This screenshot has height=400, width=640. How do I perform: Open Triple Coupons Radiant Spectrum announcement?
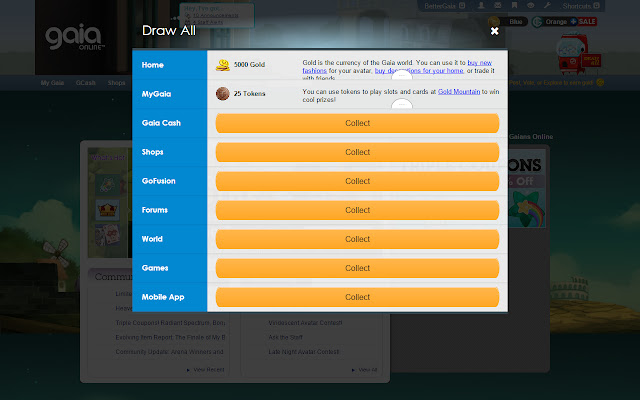170,323
